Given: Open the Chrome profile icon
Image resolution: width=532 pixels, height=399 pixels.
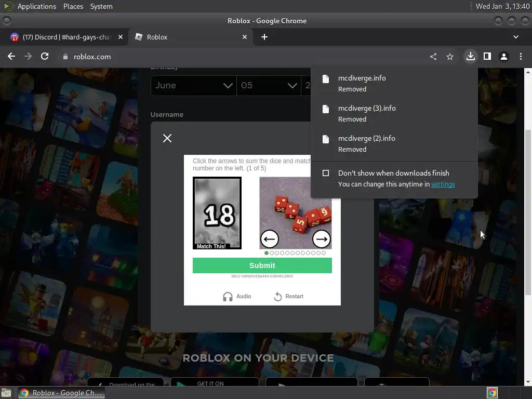Looking at the screenshot, I should click(504, 57).
